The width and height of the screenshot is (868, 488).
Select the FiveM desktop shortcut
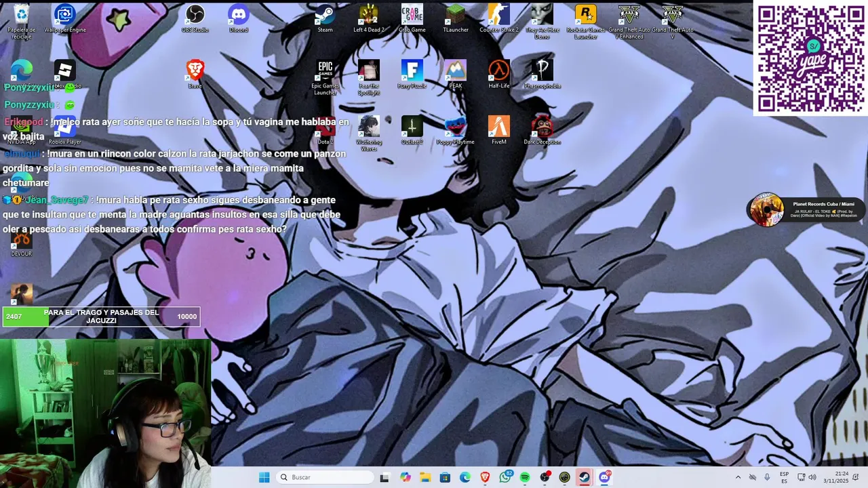pos(499,130)
